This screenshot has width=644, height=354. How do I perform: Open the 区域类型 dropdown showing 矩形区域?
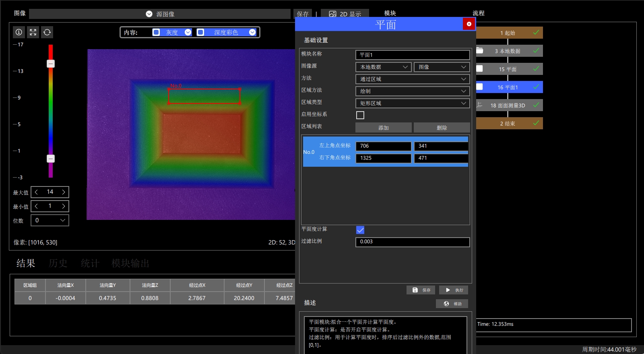coord(413,103)
